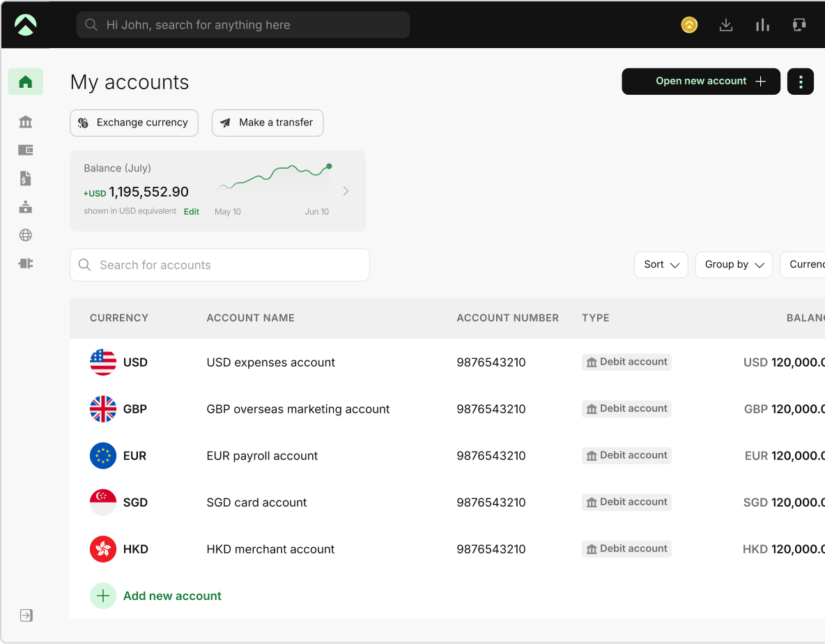The width and height of the screenshot is (825, 644).
Task: Click the ACCOUNT NAME column header
Action: (x=250, y=318)
